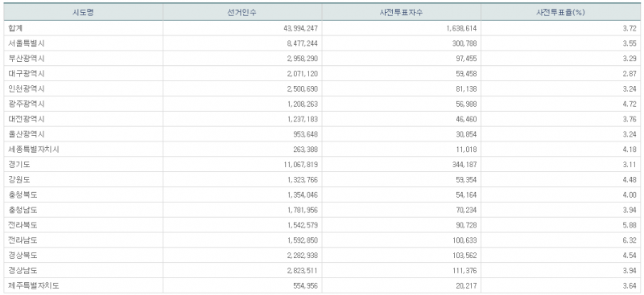Image resolution: width=644 pixels, height=295 pixels.
Task: Click the 3.24 turnout in 울산광역시 row
Action: pyautogui.click(x=630, y=134)
